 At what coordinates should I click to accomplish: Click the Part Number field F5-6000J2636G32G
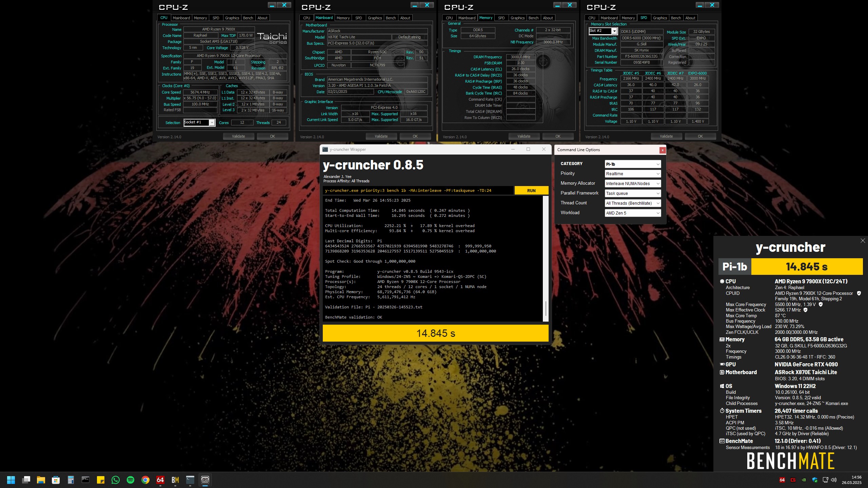coord(642,57)
